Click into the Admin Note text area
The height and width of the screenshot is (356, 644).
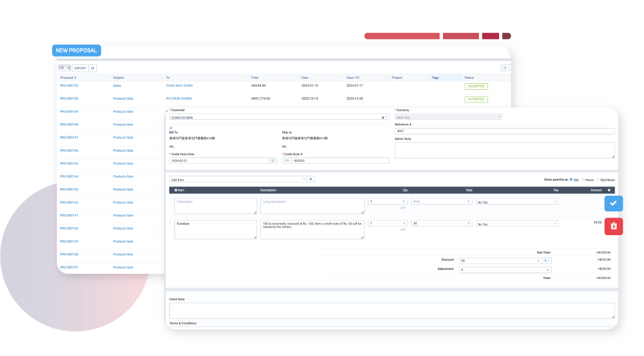(x=504, y=151)
